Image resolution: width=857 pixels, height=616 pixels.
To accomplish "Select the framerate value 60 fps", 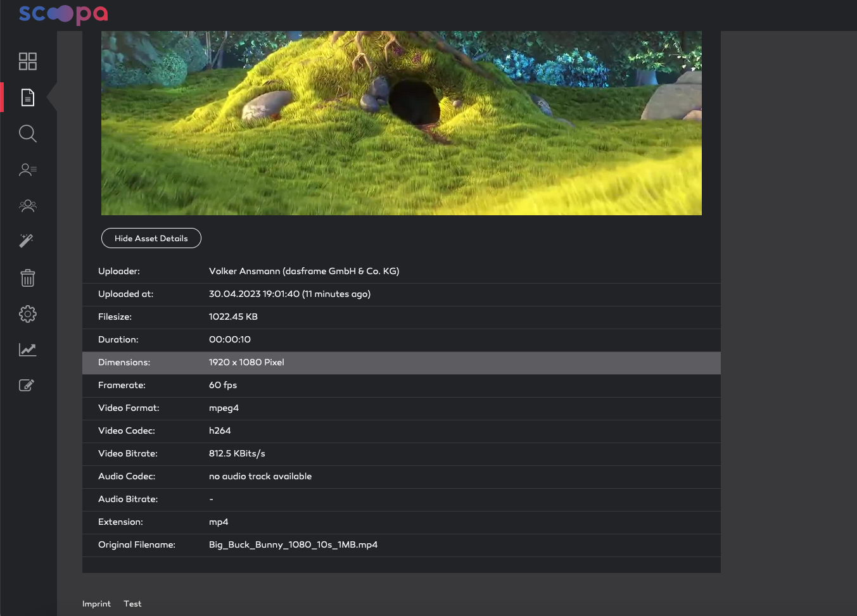I will pyautogui.click(x=223, y=385).
